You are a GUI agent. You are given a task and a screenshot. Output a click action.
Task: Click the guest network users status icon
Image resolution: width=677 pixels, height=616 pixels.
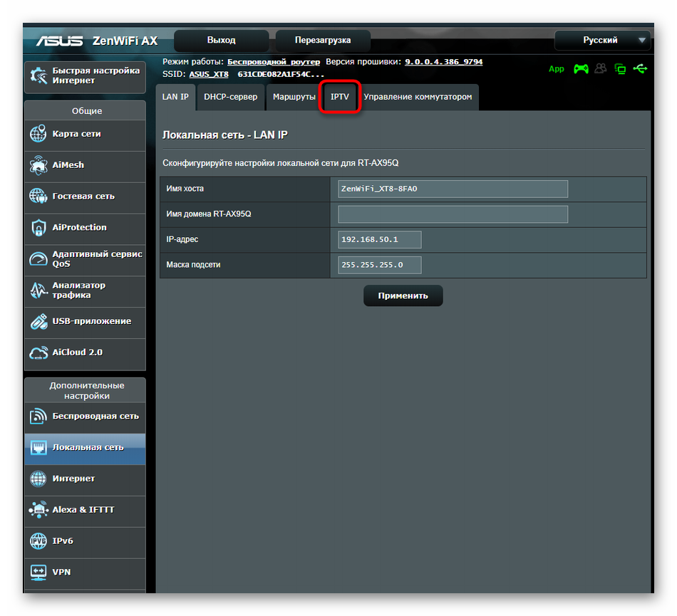(x=601, y=69)
